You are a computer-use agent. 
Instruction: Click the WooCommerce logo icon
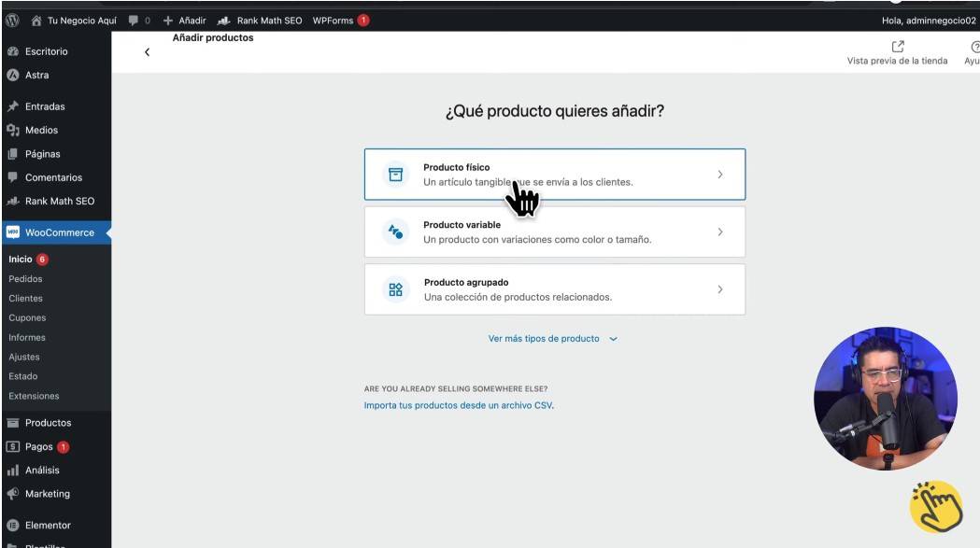click(x=12, y=232)
